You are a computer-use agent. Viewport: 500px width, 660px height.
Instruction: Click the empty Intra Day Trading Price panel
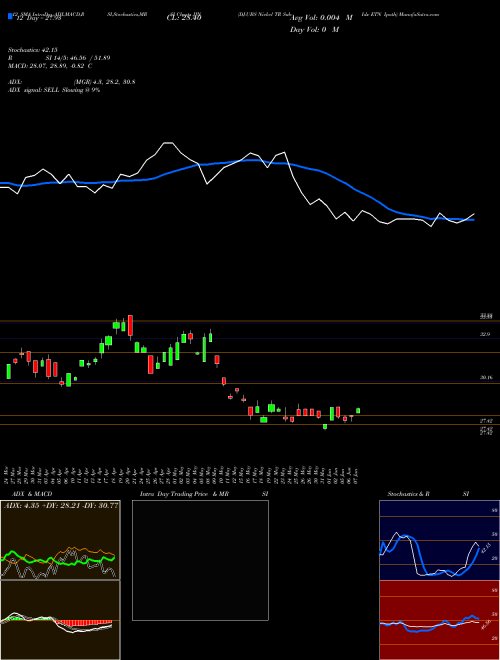click(200, 560)
